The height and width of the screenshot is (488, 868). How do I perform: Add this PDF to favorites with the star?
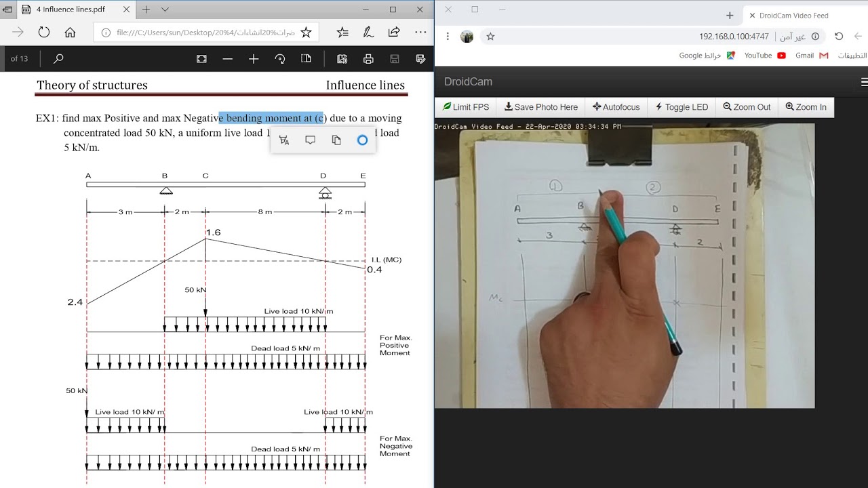click(306, 33)
